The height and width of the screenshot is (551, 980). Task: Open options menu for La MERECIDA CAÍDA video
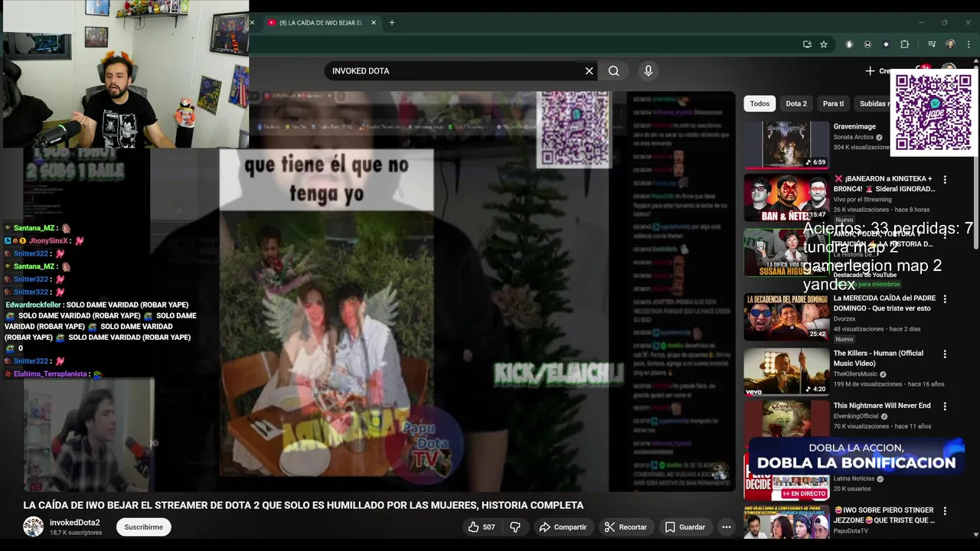(945, 298)
